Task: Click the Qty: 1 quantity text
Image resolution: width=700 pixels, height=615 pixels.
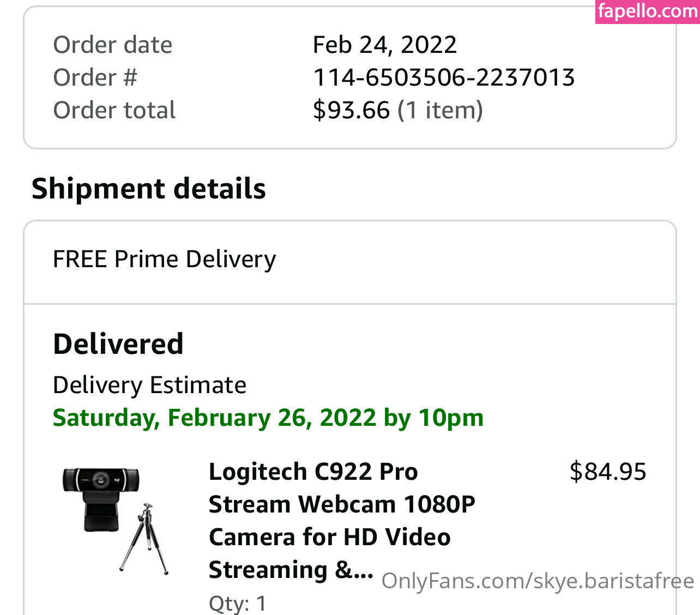Action: click(238, 603)
